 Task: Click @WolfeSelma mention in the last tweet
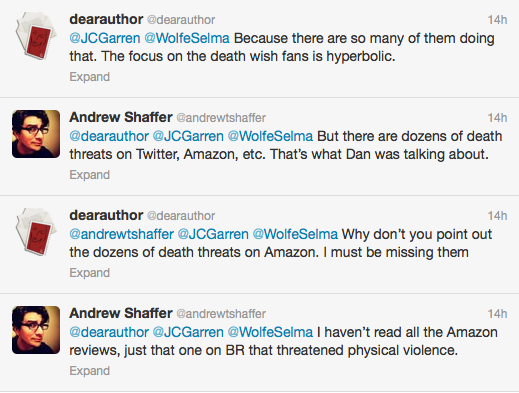(x=270, y=332)
